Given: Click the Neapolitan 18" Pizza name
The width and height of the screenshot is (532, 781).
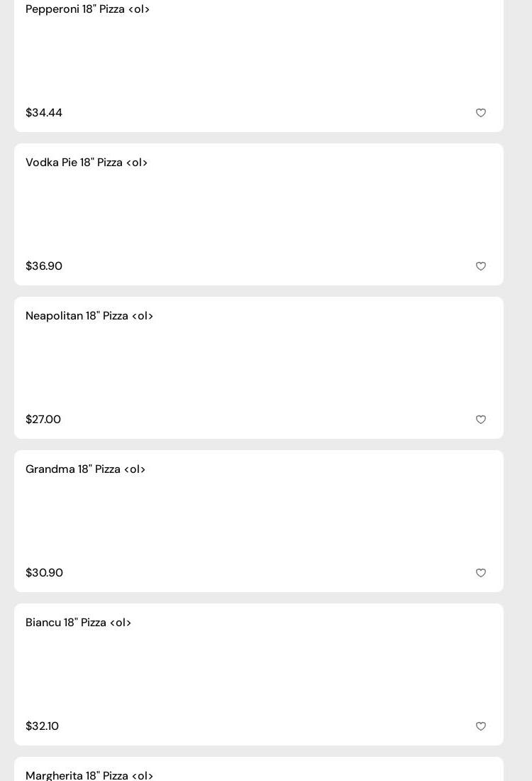Looking at the screenshot, I should click(89, 316).
